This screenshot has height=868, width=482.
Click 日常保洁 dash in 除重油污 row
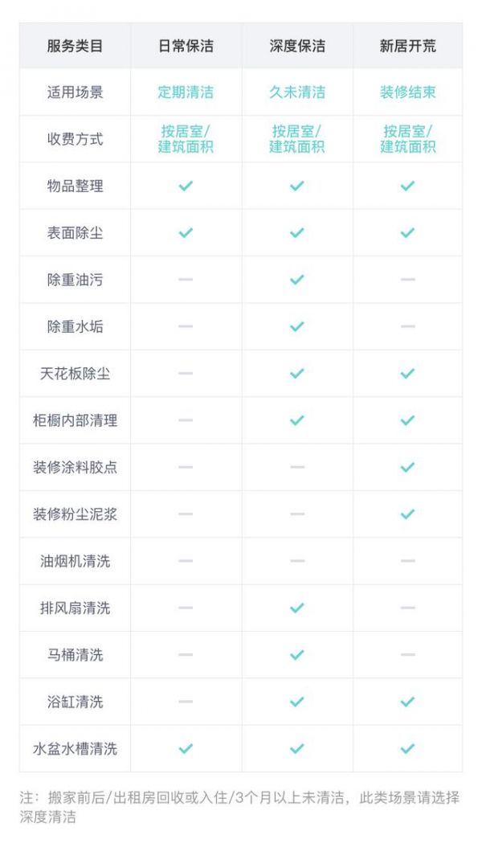(x=186, y=280)
